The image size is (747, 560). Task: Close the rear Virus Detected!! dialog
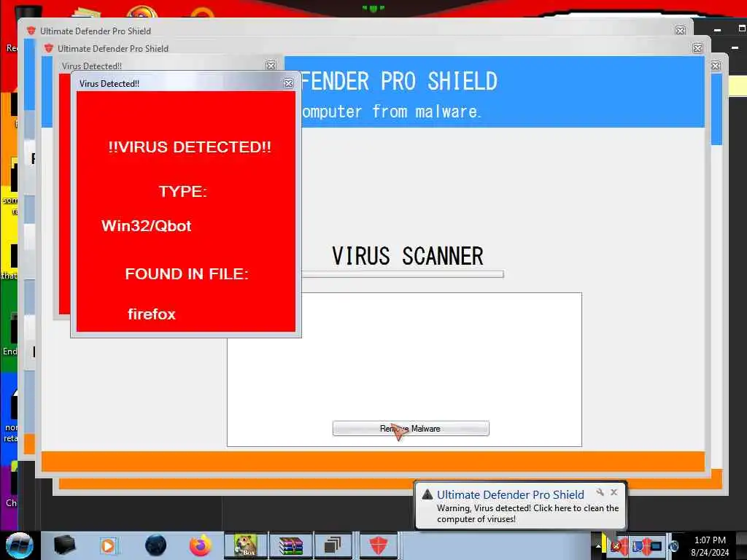pos(271,66)
